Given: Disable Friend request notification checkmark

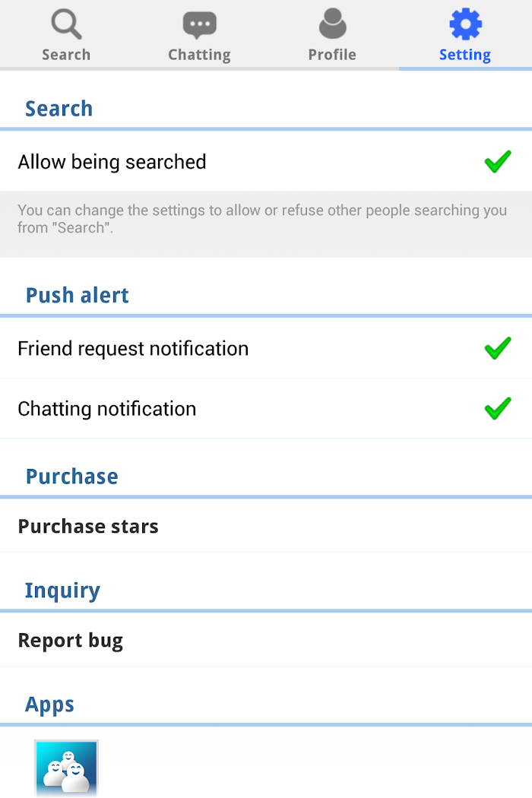Looking at the screenshot, I should pos(497,349).
